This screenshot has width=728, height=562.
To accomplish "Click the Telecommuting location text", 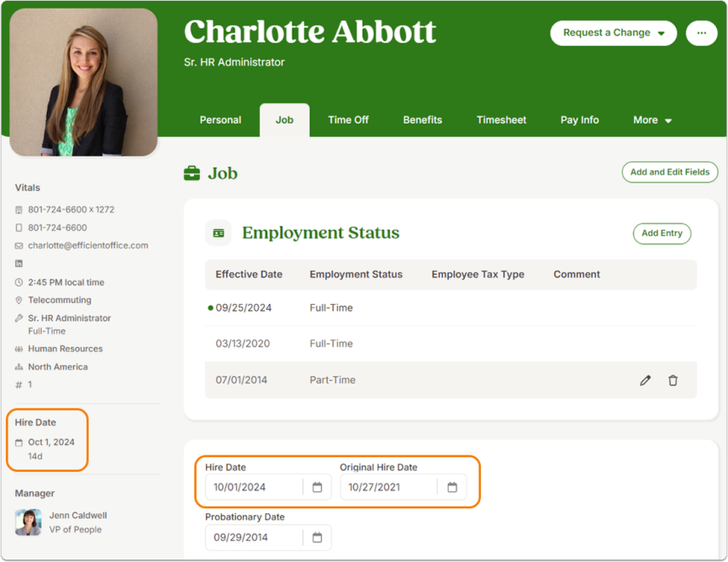I will point(60,300).
